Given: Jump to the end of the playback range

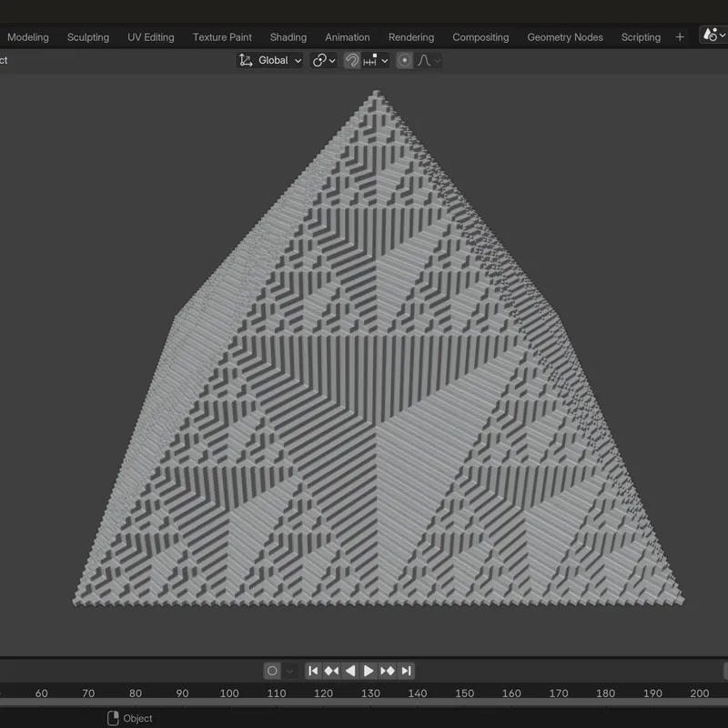Looking at the screenshot, I should 405,671.
